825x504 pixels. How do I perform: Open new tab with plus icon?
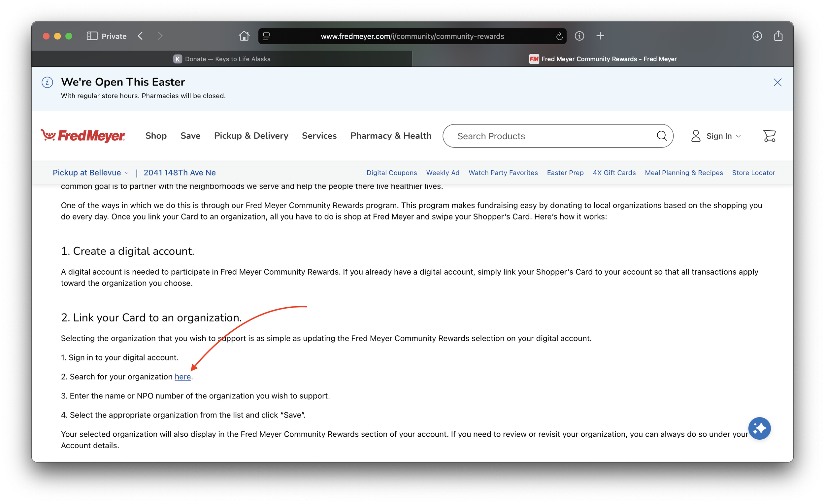600,36
